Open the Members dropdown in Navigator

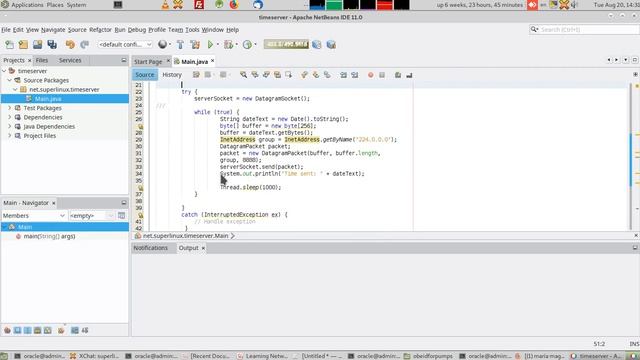coord(33,216)
